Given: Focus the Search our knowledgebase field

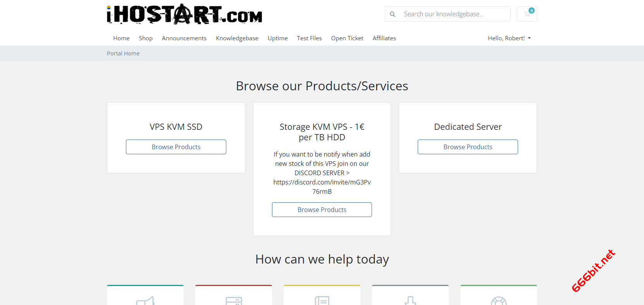Looking at the screenshot, I should [x=453, y=14].
